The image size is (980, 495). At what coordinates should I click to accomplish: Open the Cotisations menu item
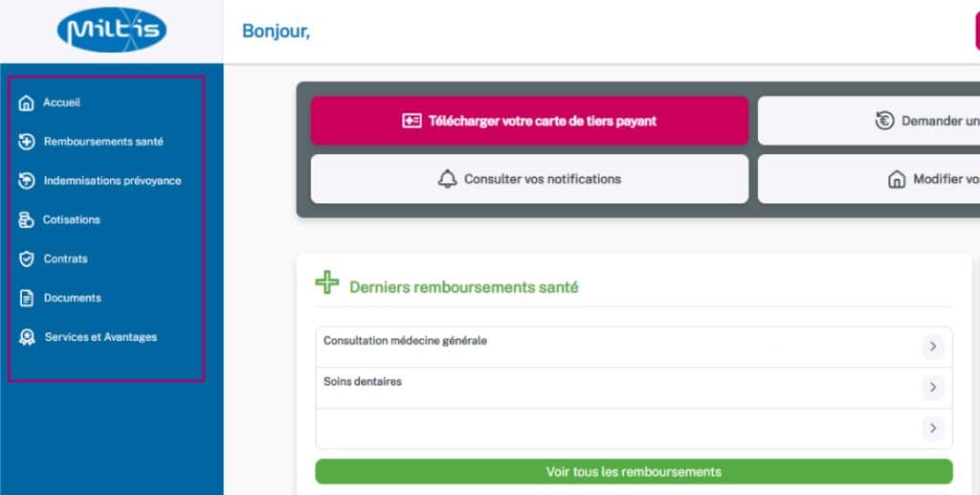[x=72, y=220]
